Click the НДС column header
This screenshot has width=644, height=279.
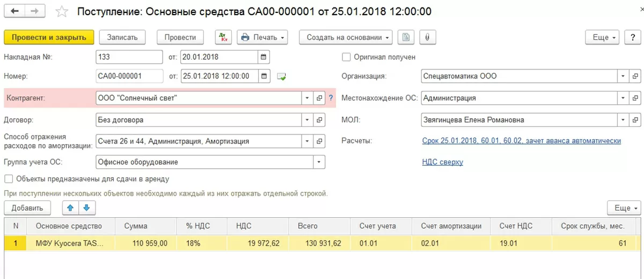point(258,226)
